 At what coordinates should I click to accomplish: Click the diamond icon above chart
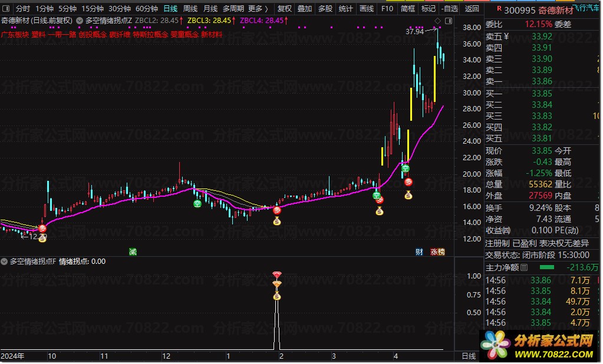tap(437, 21)
